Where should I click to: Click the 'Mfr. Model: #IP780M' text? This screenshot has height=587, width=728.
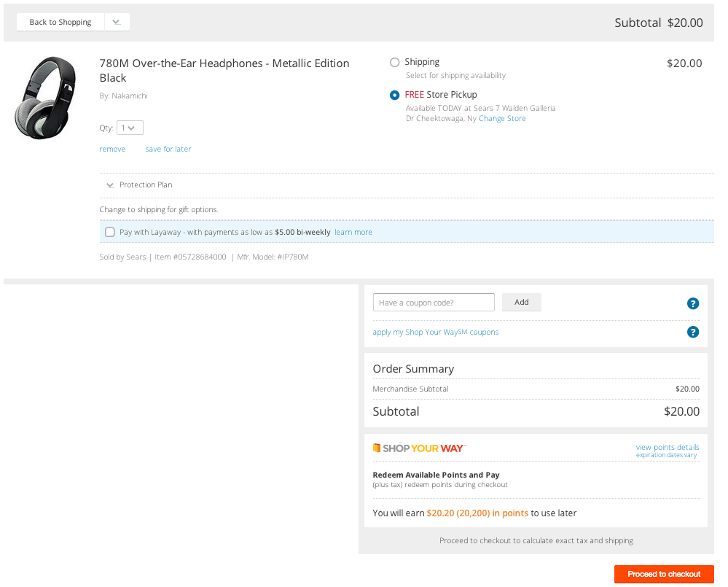(273, 257)
